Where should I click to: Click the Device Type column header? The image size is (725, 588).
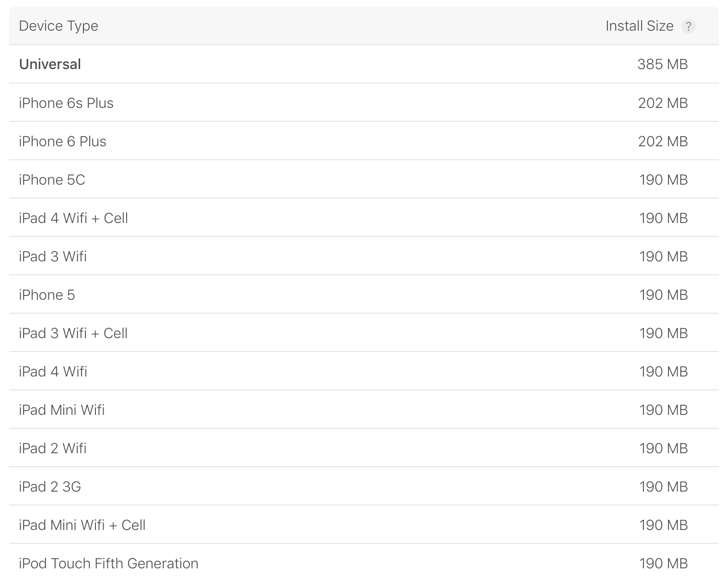point(58,26)
